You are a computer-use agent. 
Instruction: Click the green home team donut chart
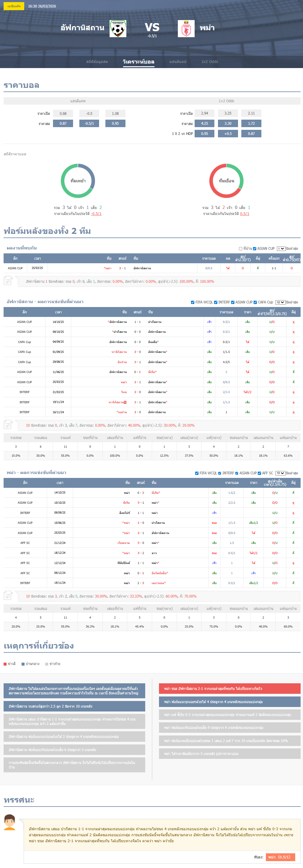78,181
